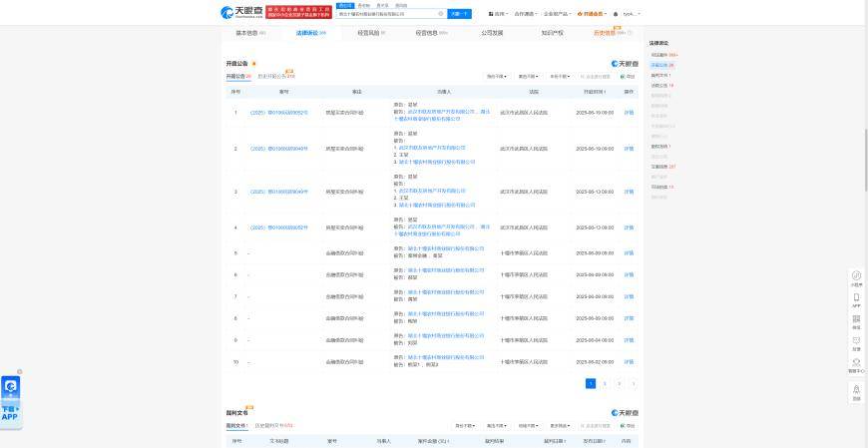This screenshot has height=448, width=868.
Task: Open 详情 for hearing row 5
Action: pos(629,253)
